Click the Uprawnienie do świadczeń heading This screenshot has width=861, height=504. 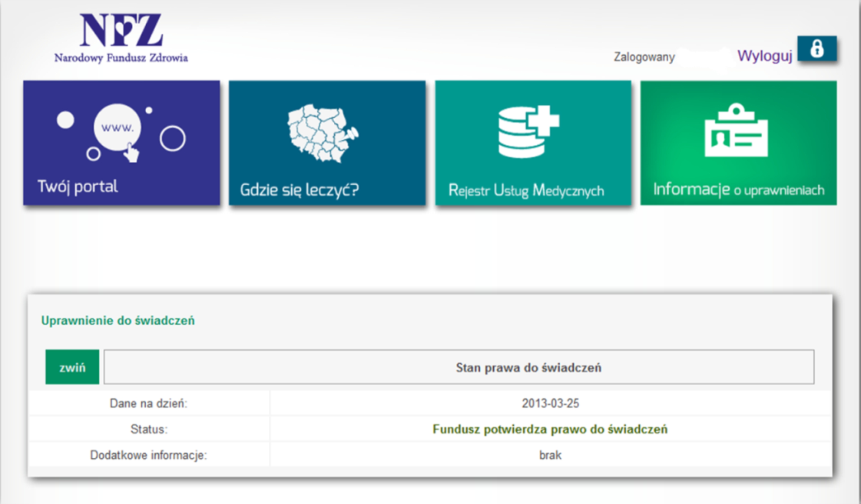point(118,321)
